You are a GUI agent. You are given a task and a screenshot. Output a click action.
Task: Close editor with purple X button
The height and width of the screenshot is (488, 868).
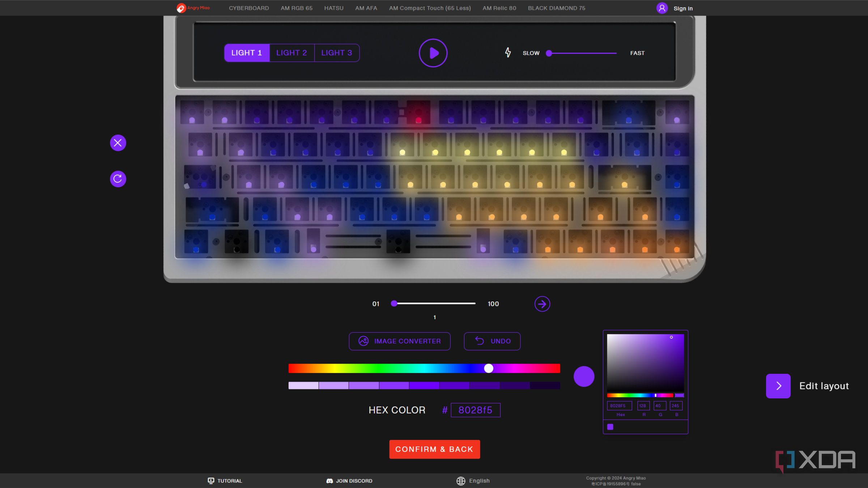pyautogui.click(x=118, y=143)
